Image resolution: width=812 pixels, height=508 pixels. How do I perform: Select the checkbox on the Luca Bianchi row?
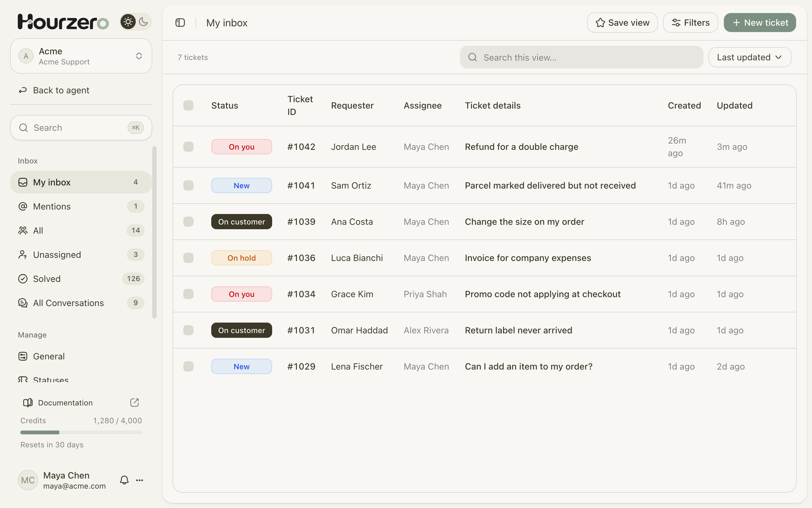(188, 258)
